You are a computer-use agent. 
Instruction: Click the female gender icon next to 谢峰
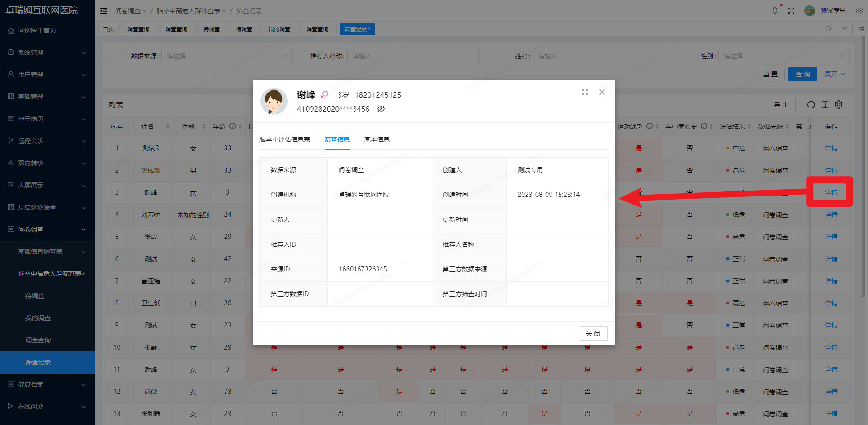click(x=324, y=95)
